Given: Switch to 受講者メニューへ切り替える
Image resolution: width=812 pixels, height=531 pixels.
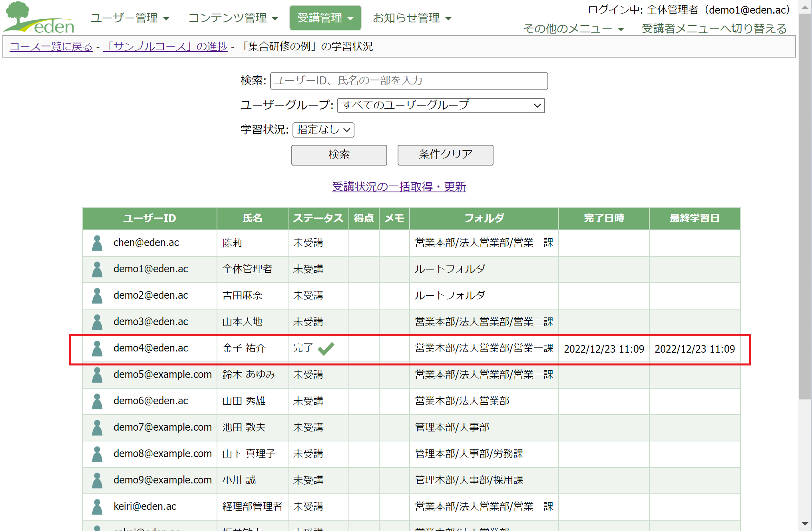Looking at the screenshot, I should (x=714, y=29).
